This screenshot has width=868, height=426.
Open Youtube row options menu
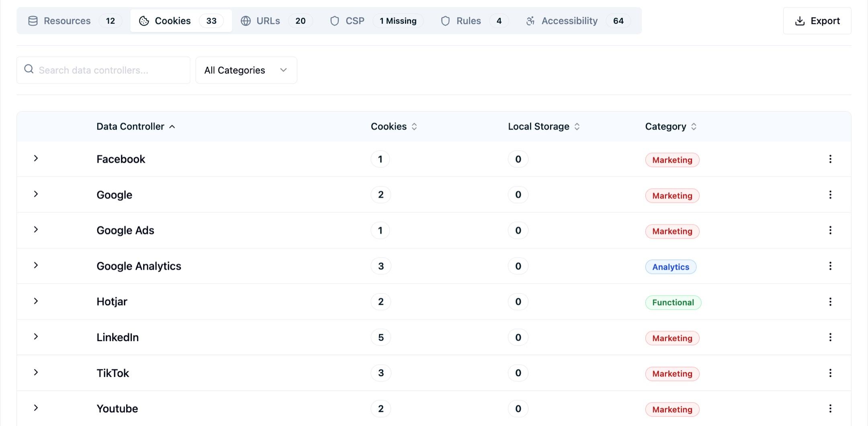830,409
